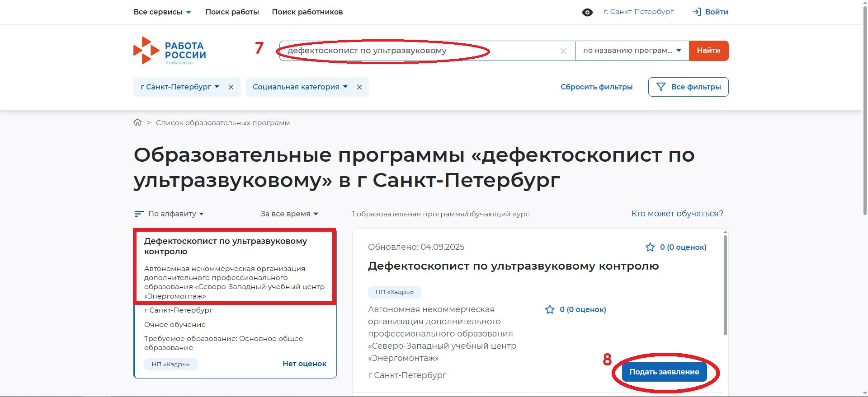Open Поиск работников section
The height and width of the screenshot is (397, 868).
click(x=307, y=12)
